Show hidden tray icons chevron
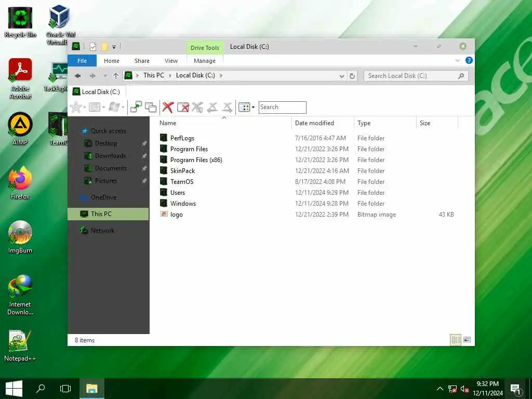 [440, 389]
